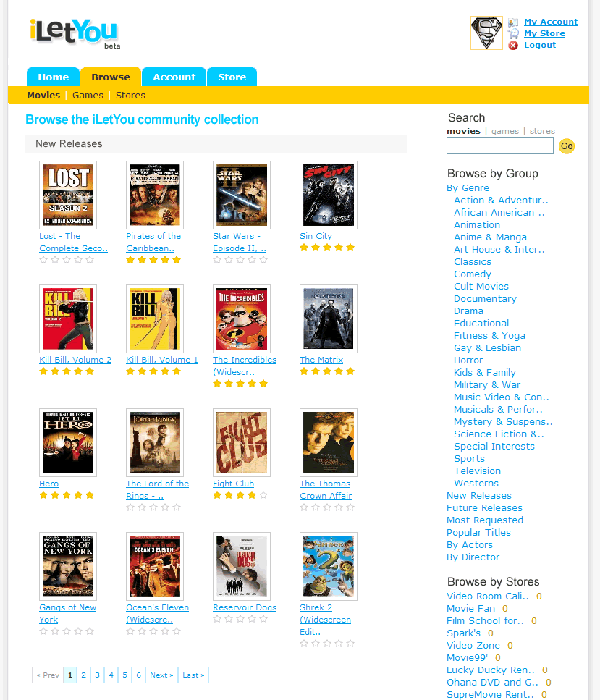
Task: Open the Lost Season 2 cover thumbnail
Action: pyautogui.click(x=68, y=195)
